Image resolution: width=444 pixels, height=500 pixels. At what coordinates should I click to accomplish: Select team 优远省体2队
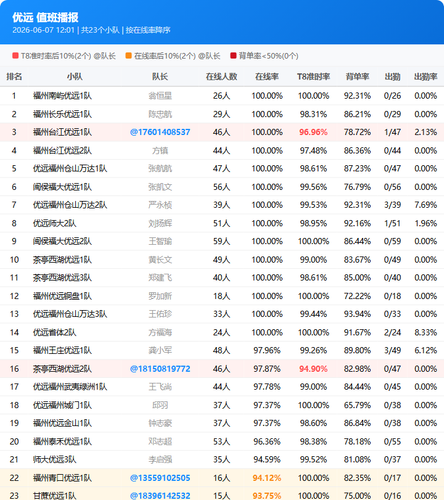point(55,332)
